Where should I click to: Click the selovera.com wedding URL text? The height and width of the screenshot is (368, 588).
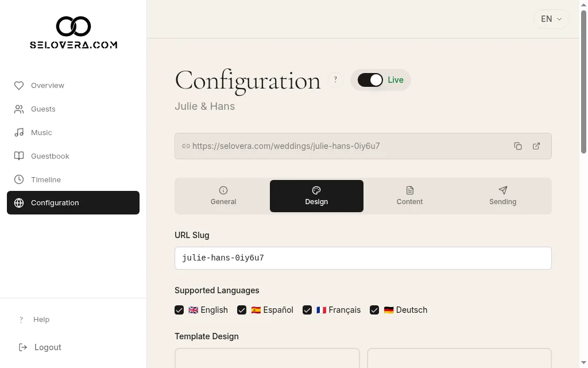(286, 146)
